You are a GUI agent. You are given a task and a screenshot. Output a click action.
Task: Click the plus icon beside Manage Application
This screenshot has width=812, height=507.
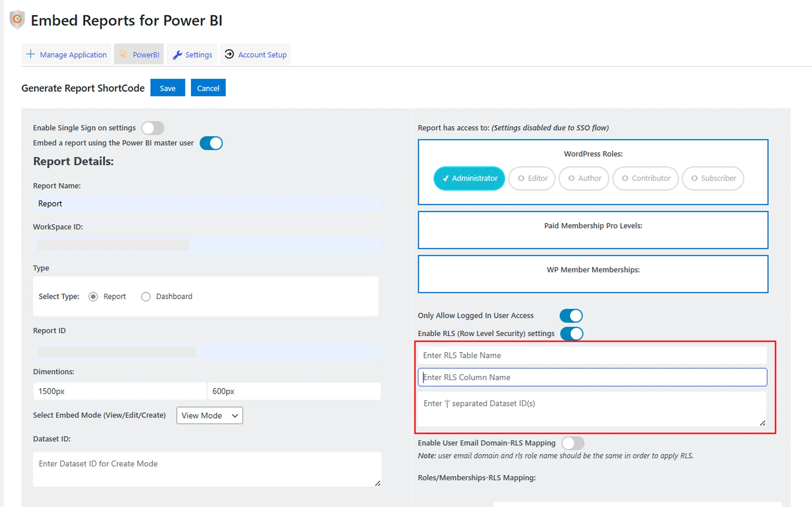30,55
